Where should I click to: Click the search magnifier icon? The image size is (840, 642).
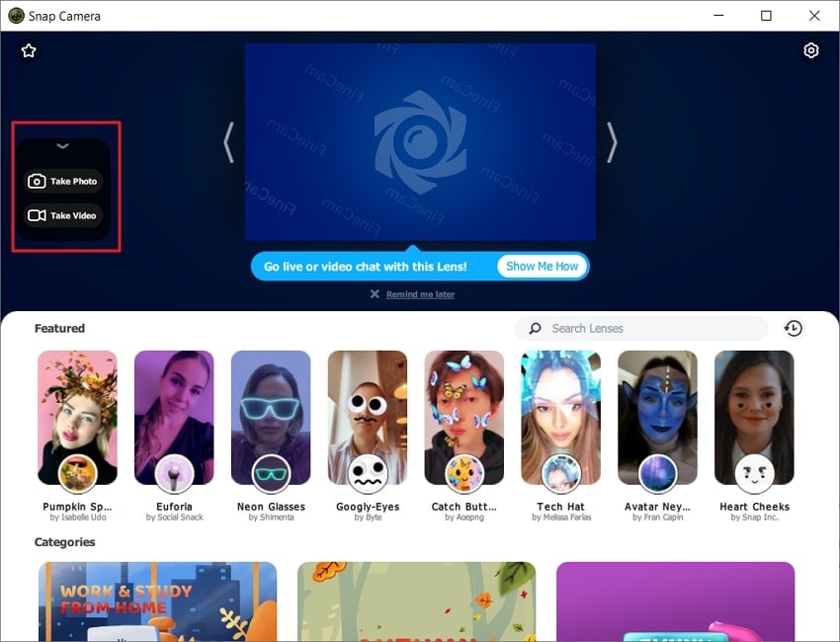pos(535,328)
